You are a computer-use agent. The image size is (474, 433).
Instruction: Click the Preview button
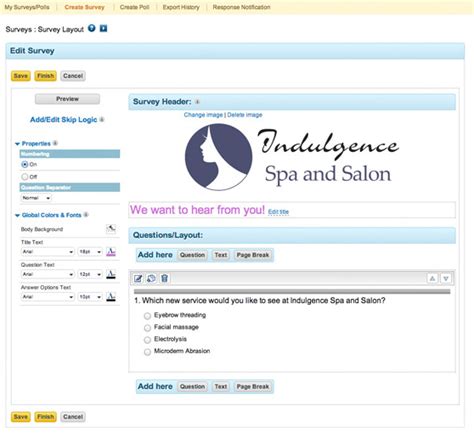coord(67,99)
